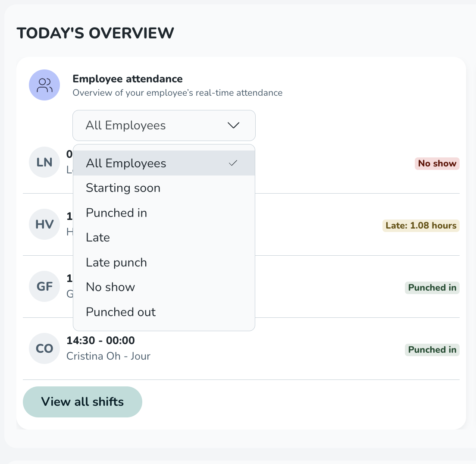Click the red No show badge

coord(437,163)
